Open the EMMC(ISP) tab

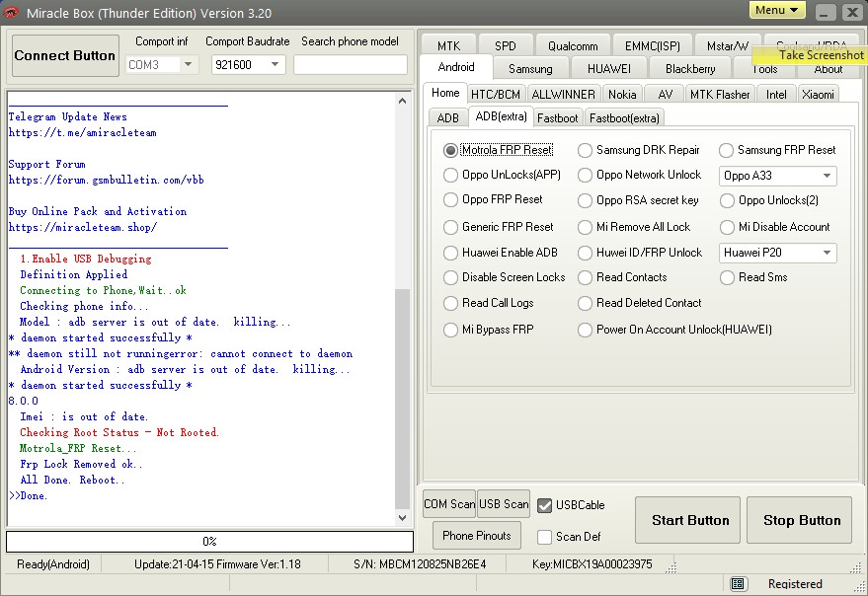point(652,45)
